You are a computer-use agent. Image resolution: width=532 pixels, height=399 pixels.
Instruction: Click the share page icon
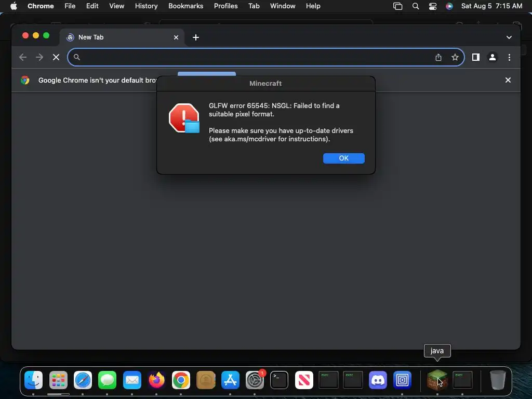pyautogui.click(x=438, y=57)
